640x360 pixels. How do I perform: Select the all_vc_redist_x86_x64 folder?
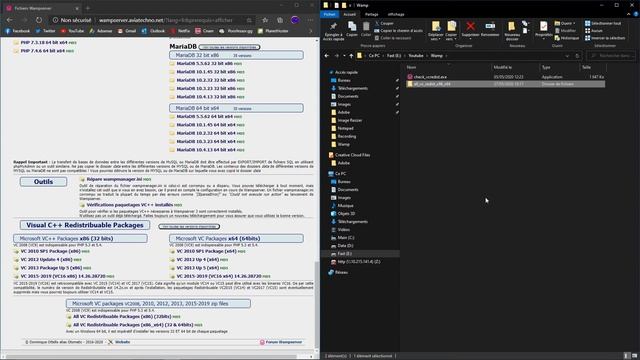click(505, 84)
